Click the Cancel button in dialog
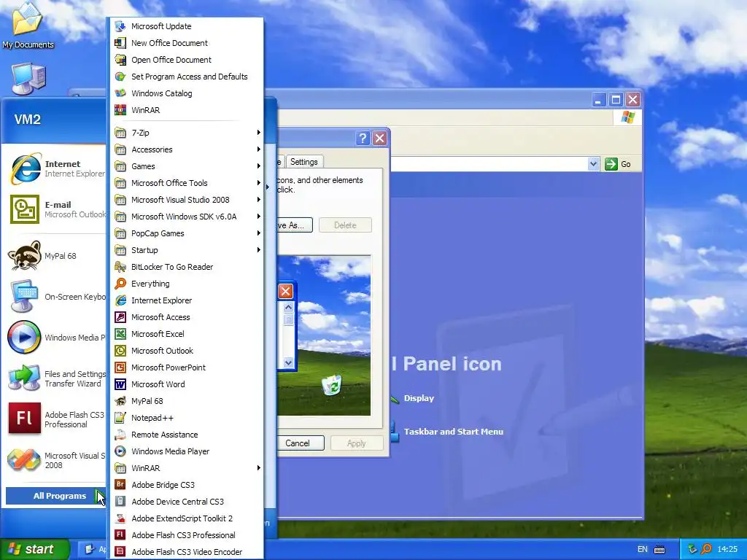 (300, 443)
